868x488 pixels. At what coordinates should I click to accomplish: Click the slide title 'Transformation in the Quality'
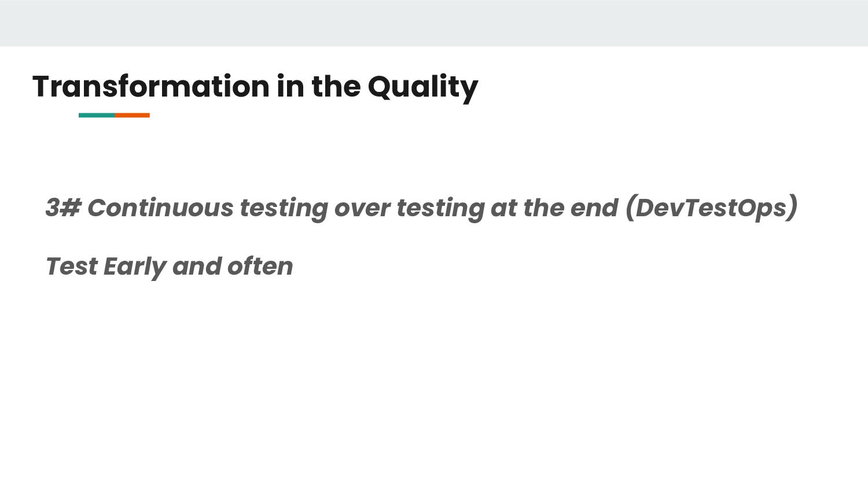[x=255, y=87]
